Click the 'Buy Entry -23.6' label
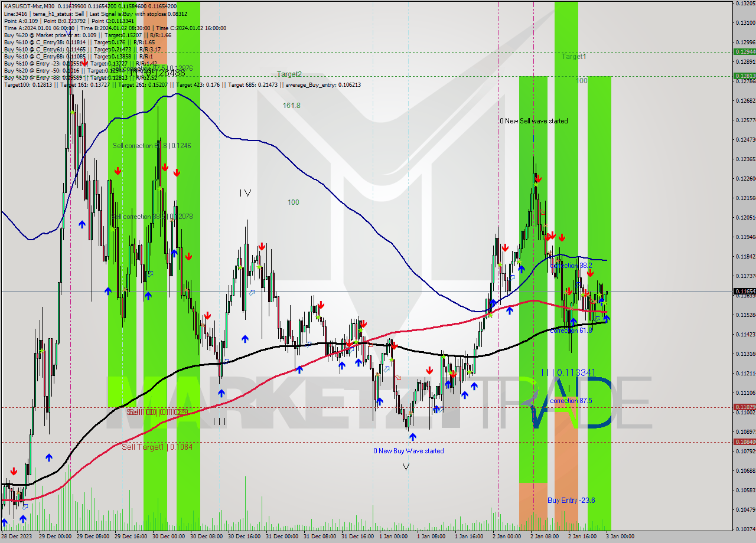Viewport: 756px width, 543px height. tap(571, 501)
